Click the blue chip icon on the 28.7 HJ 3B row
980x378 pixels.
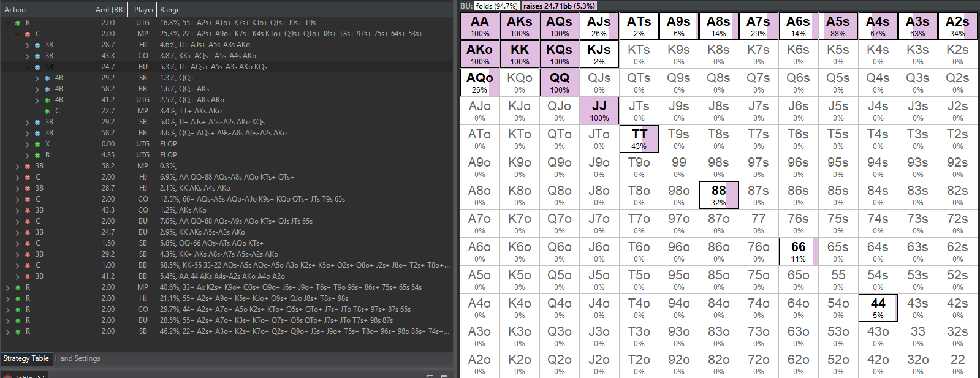(37, 45)
